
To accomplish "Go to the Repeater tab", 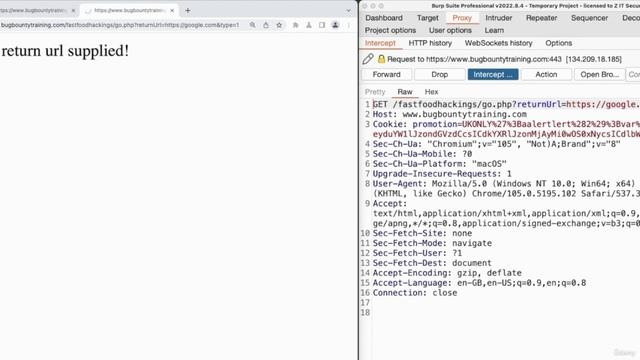I will (x=541, y=18).
